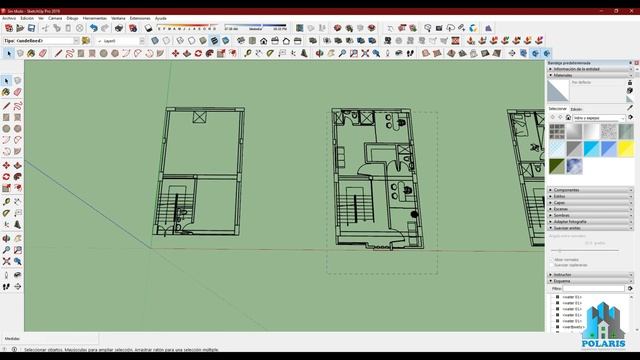640x360 pixels.
Task: Toggle the 'Alisar normales' checkbox
Action: (552, 260)
